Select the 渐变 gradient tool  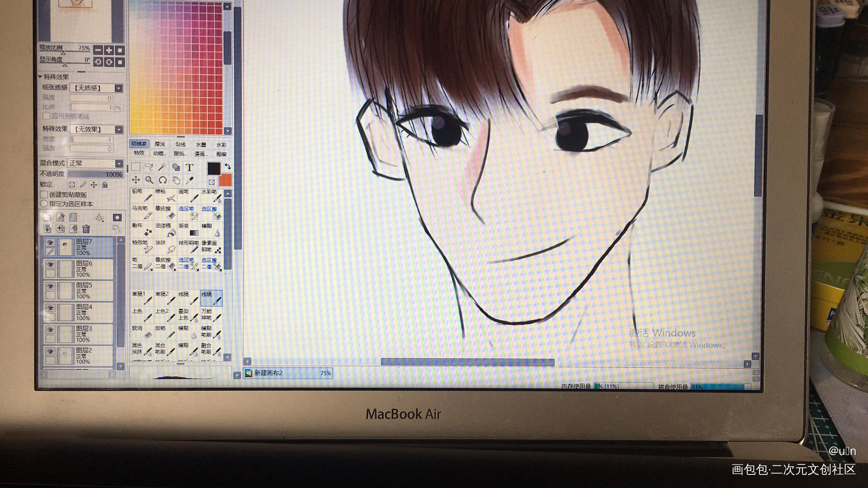pos(189,230)
